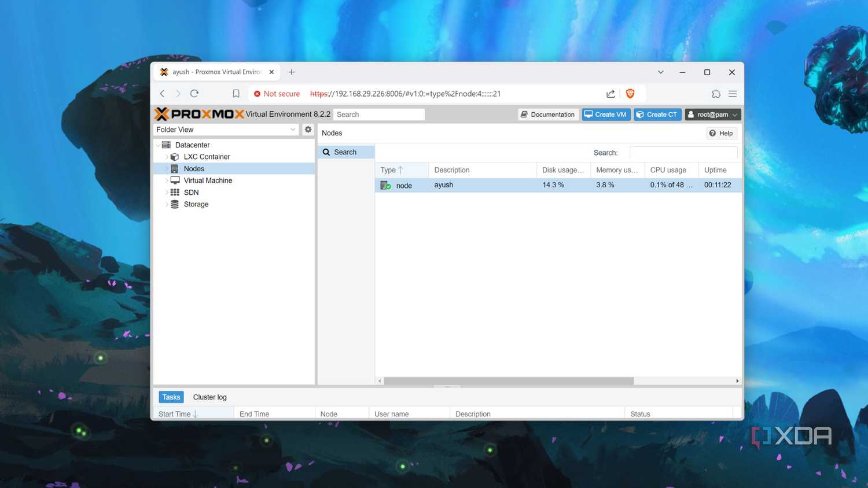Viewport: 868px width, 488px height.
Task: Click the share page icon in address bar
Action: (610, 94)
